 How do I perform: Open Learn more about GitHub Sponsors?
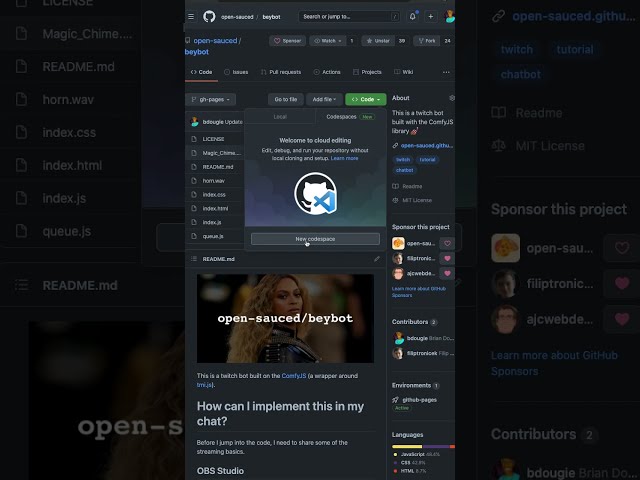418,292
